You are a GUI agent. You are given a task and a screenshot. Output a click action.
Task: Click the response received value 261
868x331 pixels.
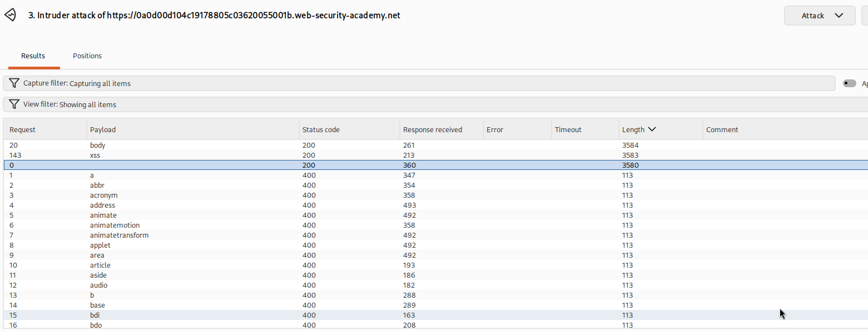click(x=409, y=146)
